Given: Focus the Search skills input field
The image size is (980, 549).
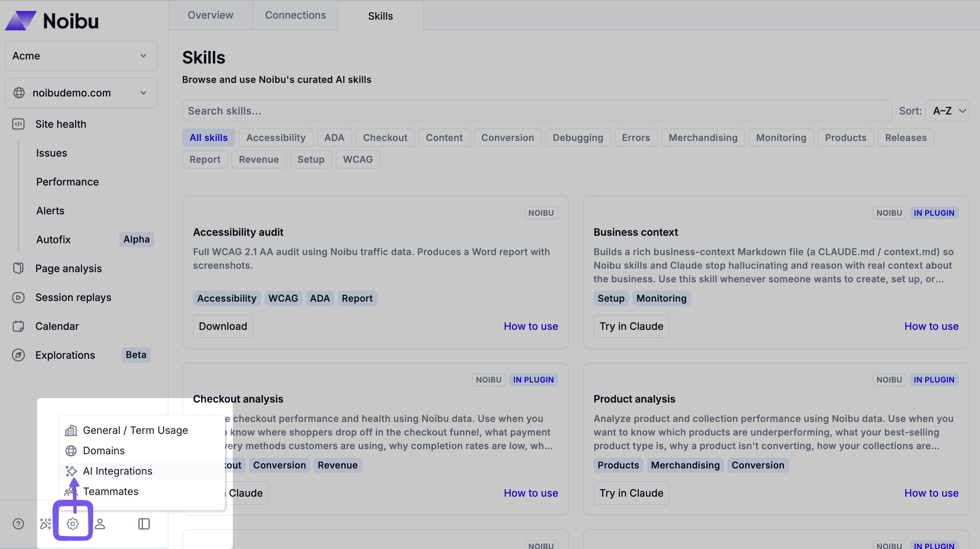Looking at the screenshot, I should pyautogui.click(x=537, y=111).
